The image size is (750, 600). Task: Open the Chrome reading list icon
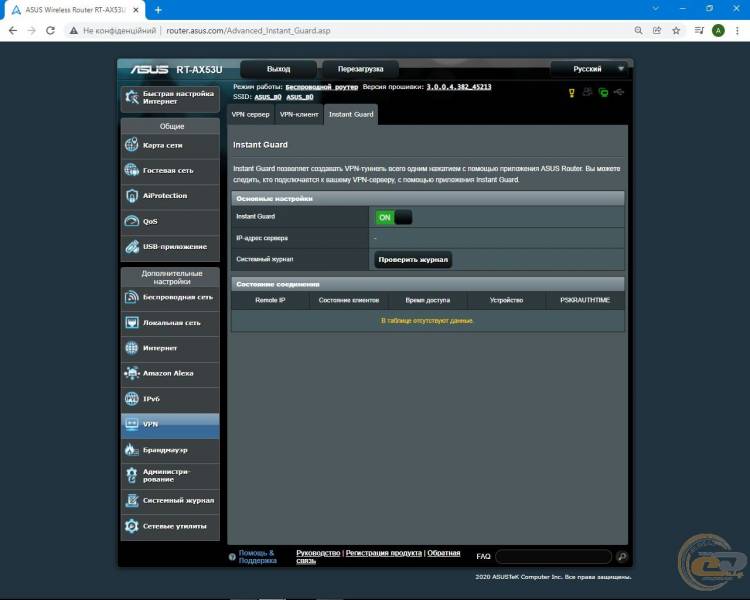tap(699, 31)
